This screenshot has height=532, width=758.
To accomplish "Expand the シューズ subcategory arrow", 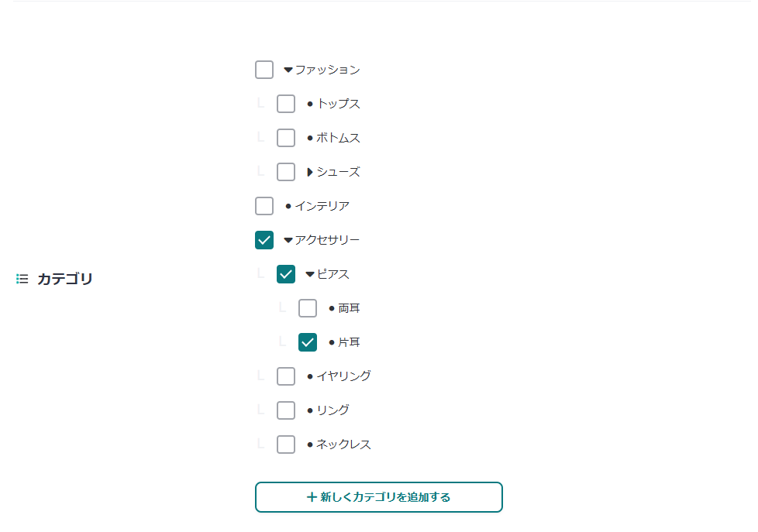I will tap(310, 172).
